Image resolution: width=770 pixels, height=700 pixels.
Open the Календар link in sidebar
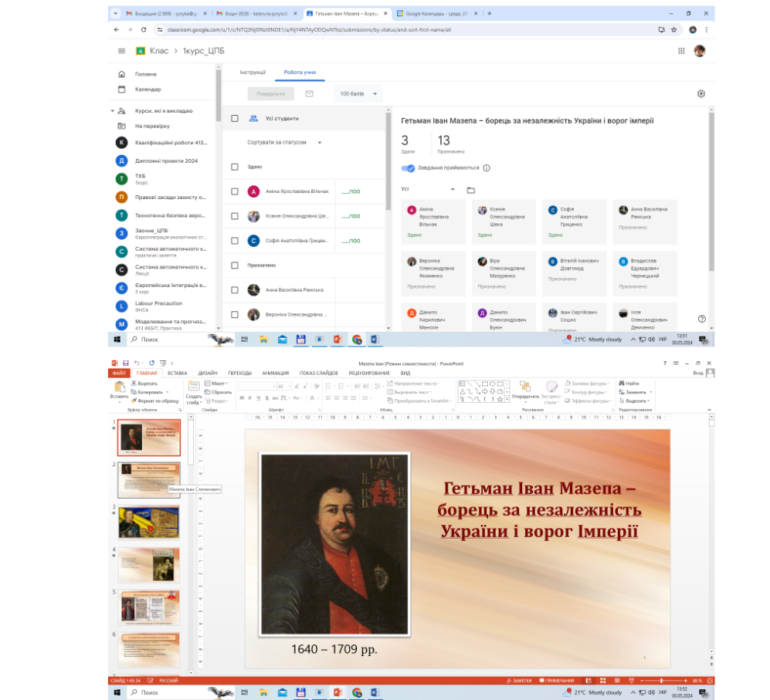pyautogui.click(x=148, y=90)
